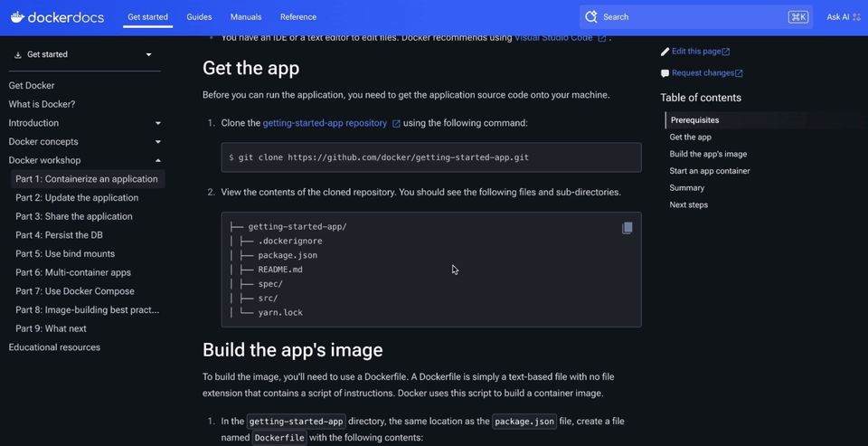Click the speech bubble icon beside Request changes
868x446 pixels.
(665, 73)
